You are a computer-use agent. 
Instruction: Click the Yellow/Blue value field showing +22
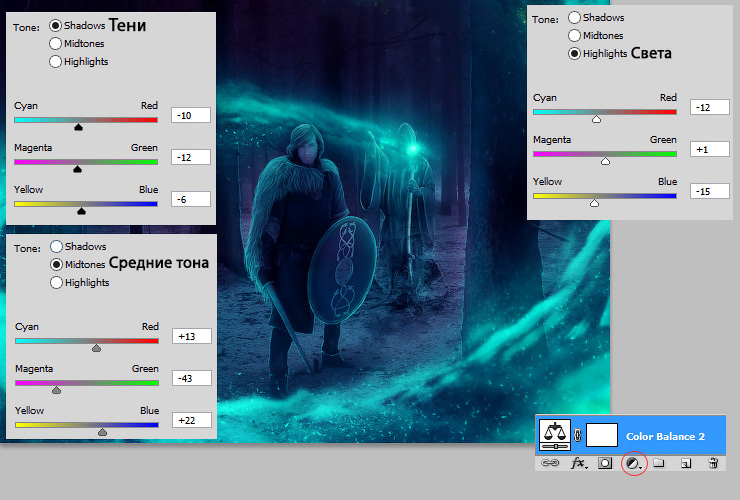pyautogui.click(x=192, y=420)
